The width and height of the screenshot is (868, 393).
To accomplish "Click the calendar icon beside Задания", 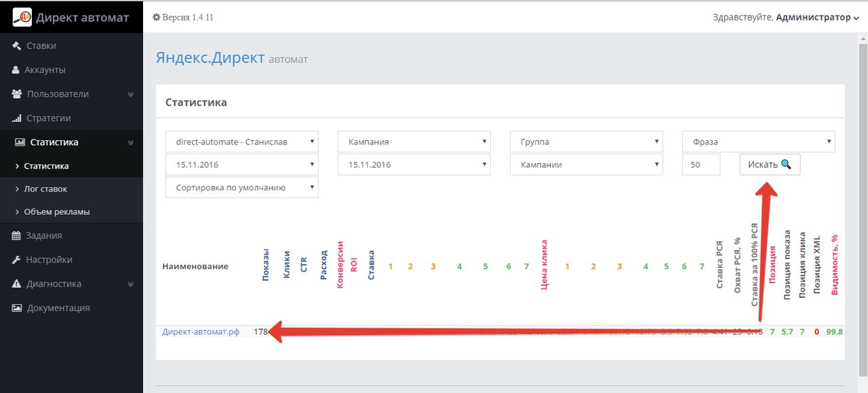I will 17,236.
